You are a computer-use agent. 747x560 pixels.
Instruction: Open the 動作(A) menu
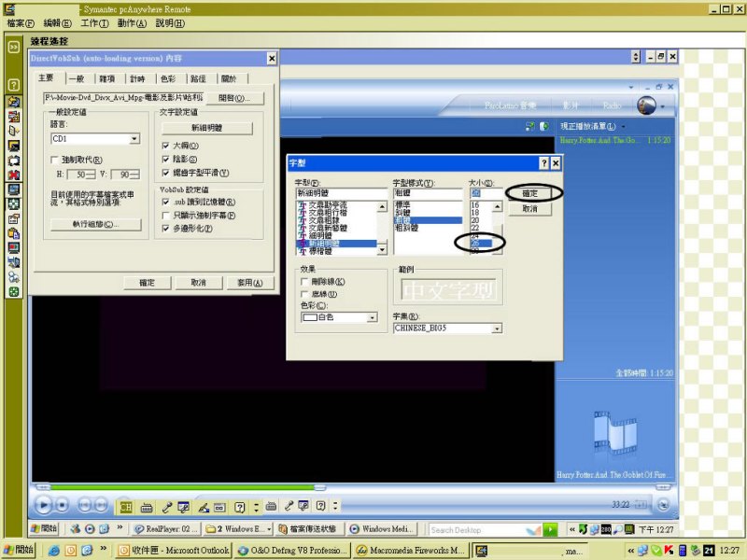(132, 23)
